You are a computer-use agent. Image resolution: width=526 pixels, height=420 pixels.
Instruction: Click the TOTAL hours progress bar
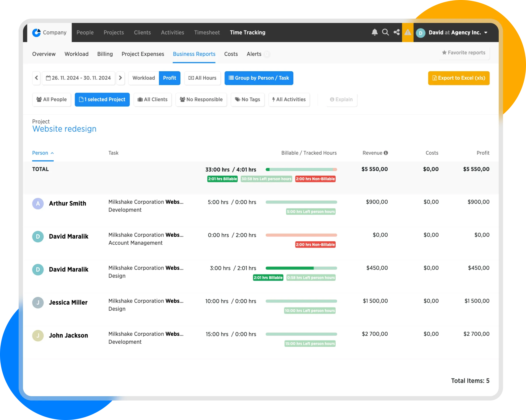[301, 170]
